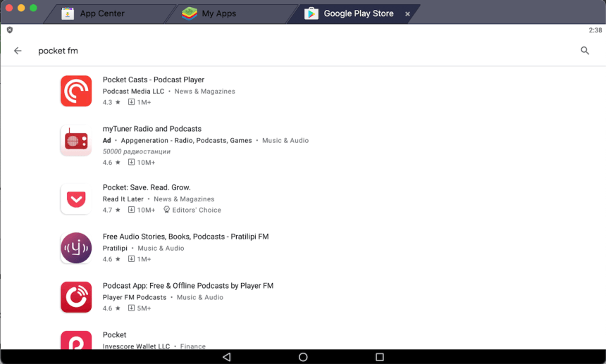
Task: Open Podcast App by Player FM title
Action: pos(188,286)
